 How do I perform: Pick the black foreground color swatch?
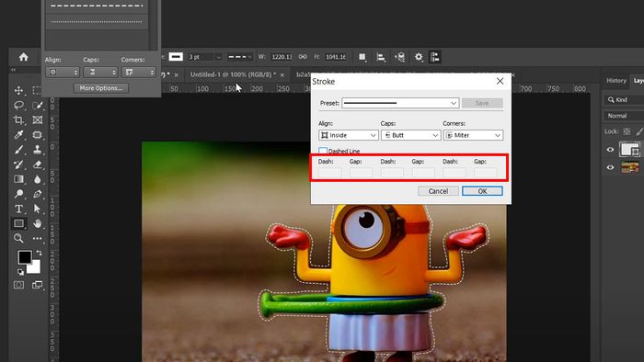tap(24, 256)
